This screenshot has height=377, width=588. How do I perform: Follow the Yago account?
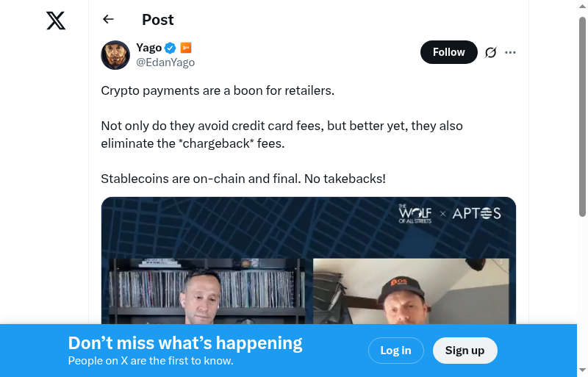tap(448, 52)
